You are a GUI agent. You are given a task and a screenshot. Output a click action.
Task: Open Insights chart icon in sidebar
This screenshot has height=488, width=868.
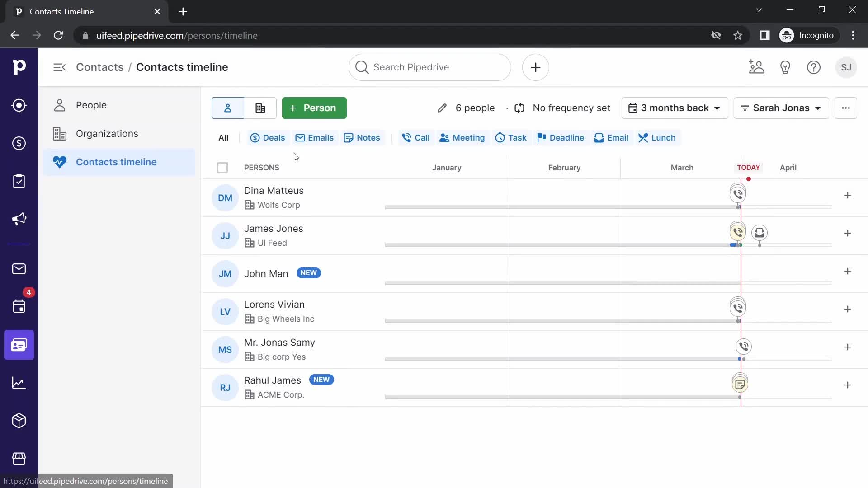tap(19, 383)
